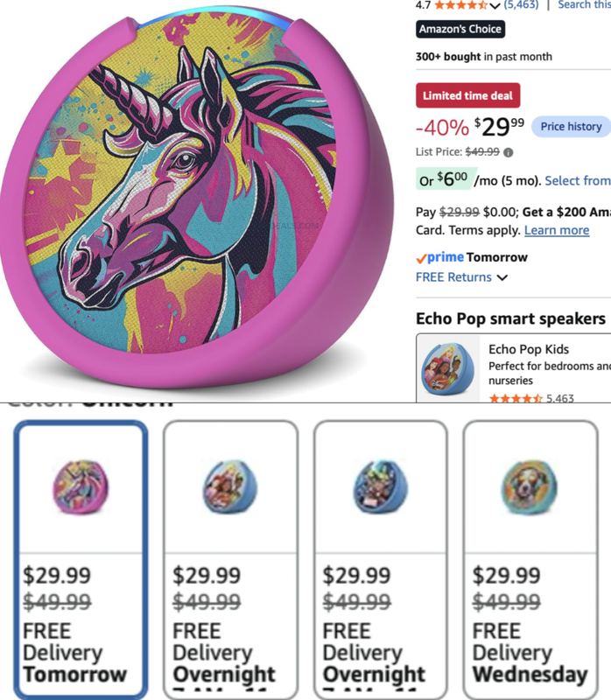Click the orange star rating icons

pyautogui.click(x=460, y=5)
